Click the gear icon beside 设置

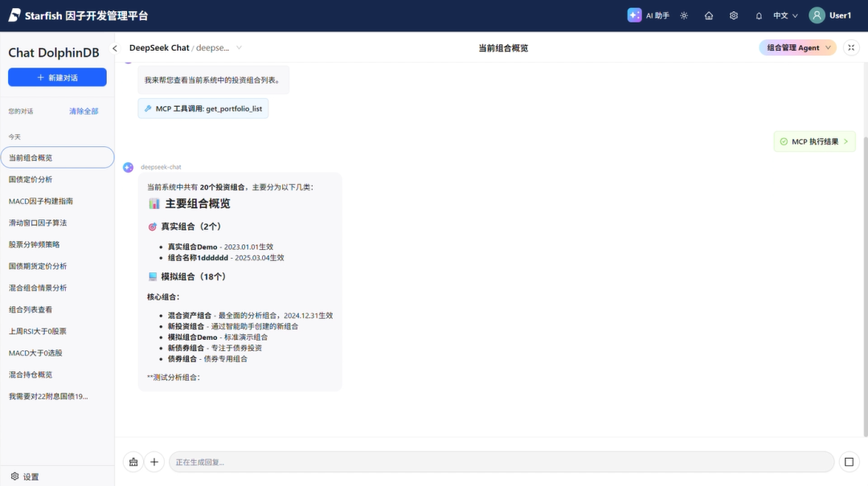(15, 476)
